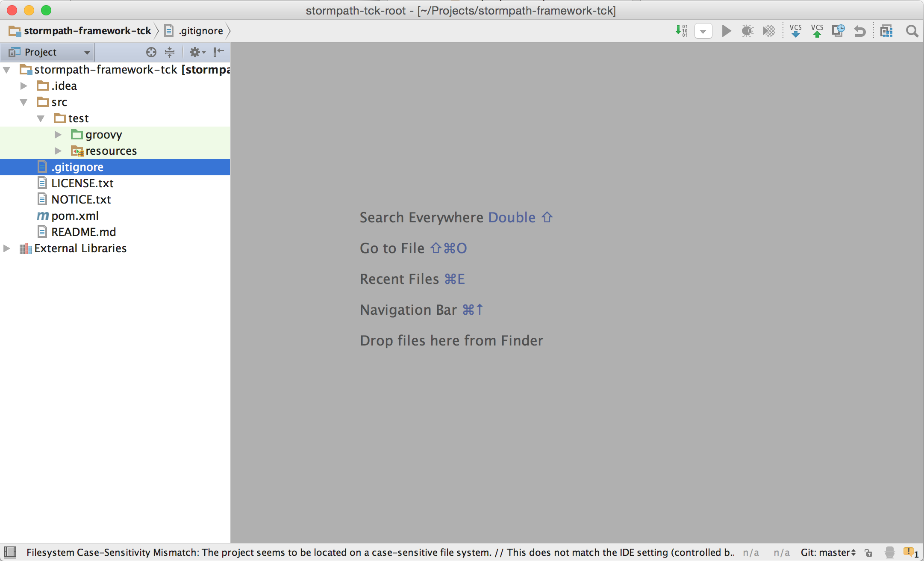
Task: Click the Revert undo arrow icon
Action: pyautogui.click(x=859, y=31)
